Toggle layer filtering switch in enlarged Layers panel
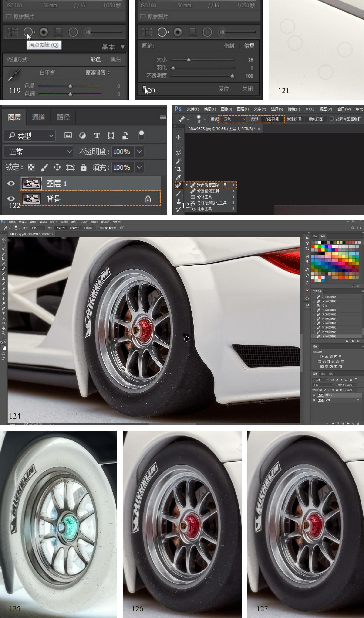 click(141, 136)
